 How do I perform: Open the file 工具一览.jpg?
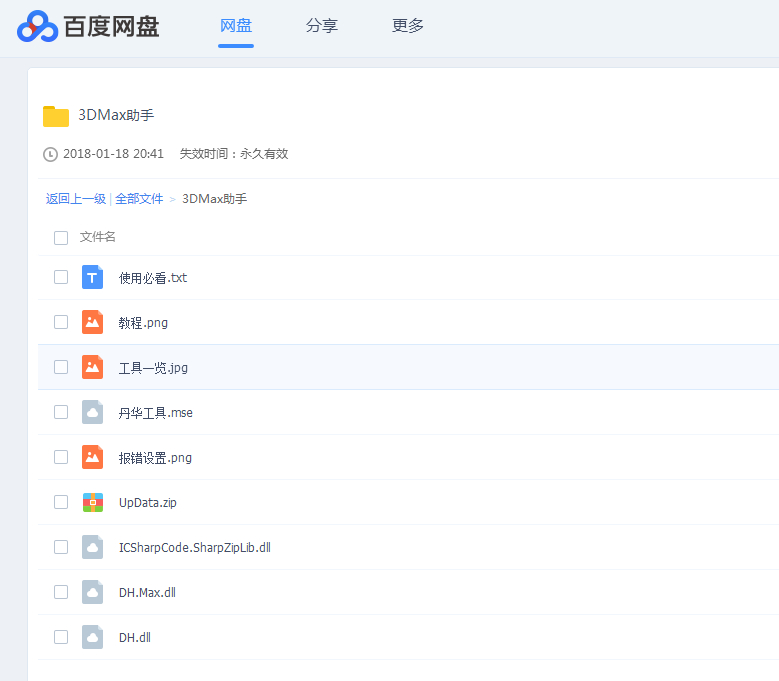(153, 368)
